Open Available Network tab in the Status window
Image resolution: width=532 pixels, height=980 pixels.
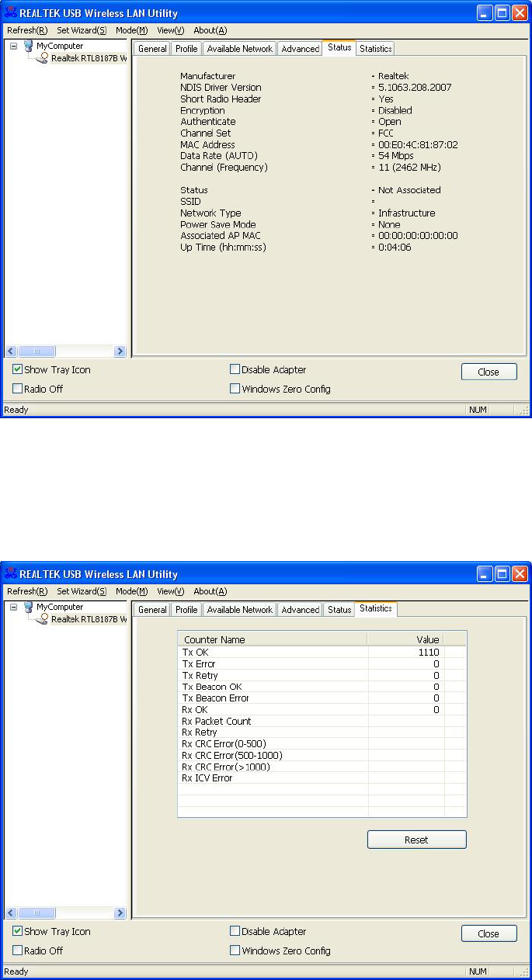240,49
